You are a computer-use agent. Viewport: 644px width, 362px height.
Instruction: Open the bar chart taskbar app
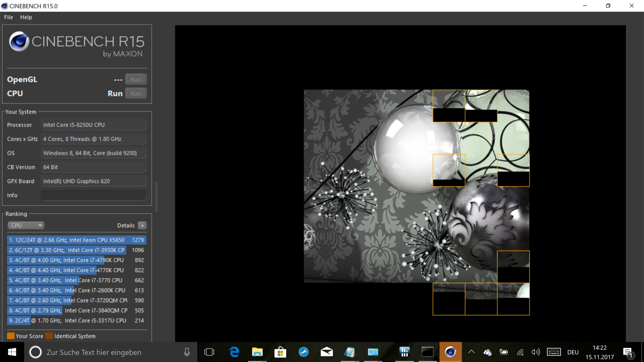point(405,352)
